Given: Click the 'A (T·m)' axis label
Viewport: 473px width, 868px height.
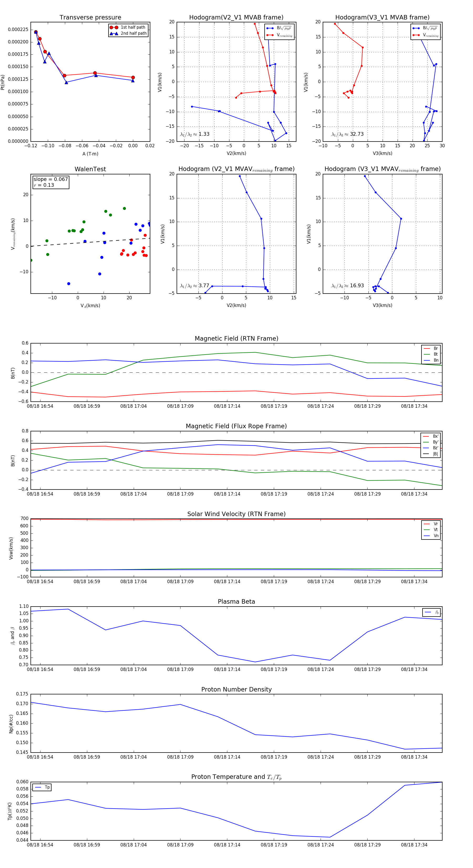Looking at the screenshot, I should click(x=90, y=154).
